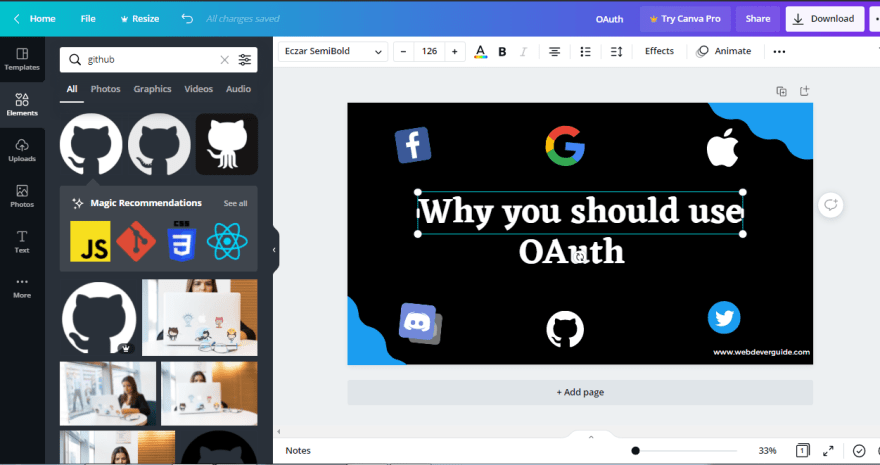The image size is (880, 465).
Task: Click the add new page icon above the canvas
Action: [804, 91]
